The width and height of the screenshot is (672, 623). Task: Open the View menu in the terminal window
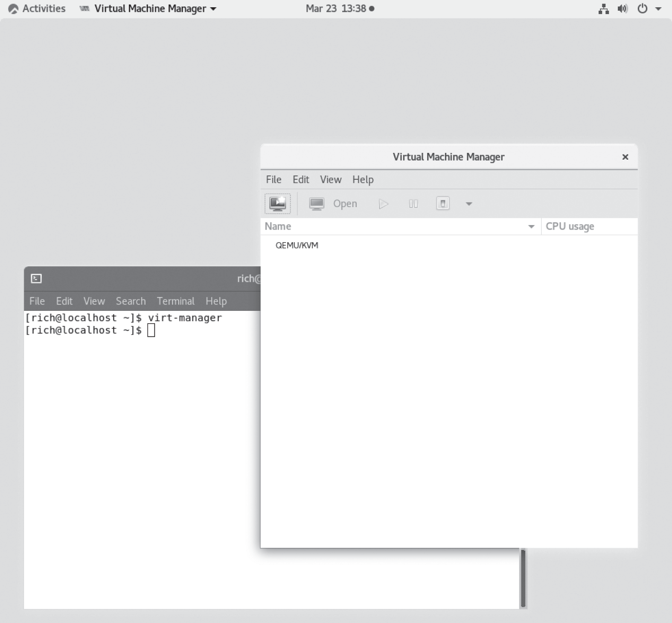coord(94,301)
